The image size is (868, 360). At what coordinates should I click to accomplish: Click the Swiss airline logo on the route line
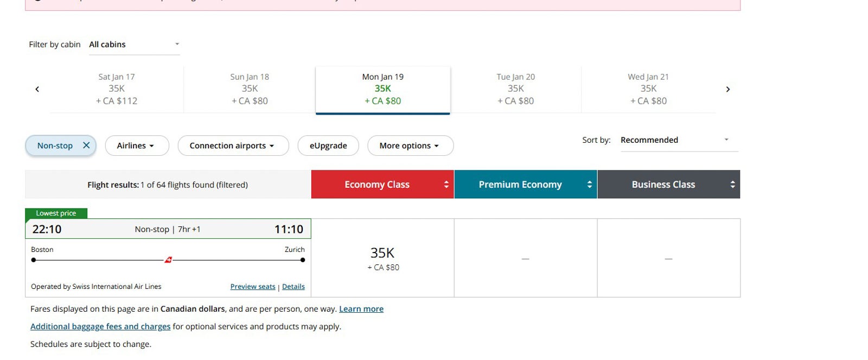coord(168,260)
